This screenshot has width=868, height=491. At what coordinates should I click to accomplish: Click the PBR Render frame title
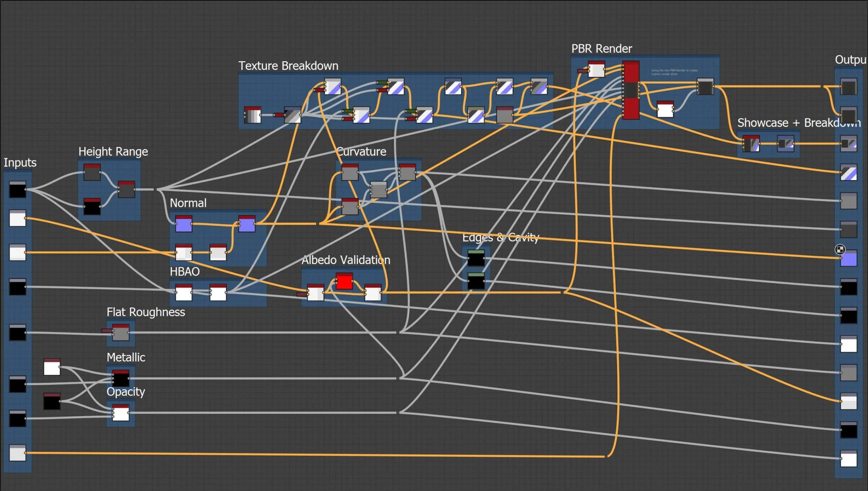(x=601, y=49)
